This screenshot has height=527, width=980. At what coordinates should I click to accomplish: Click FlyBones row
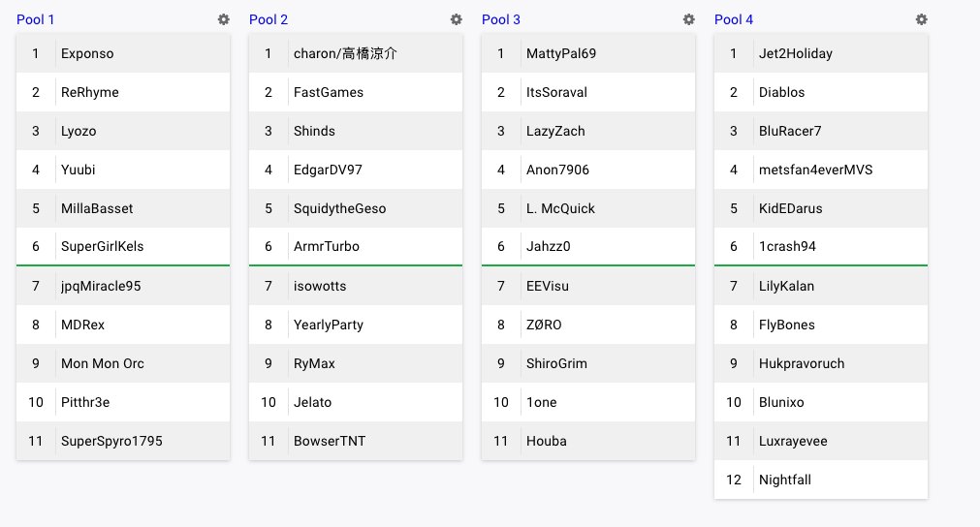click(x=821, y=325)
